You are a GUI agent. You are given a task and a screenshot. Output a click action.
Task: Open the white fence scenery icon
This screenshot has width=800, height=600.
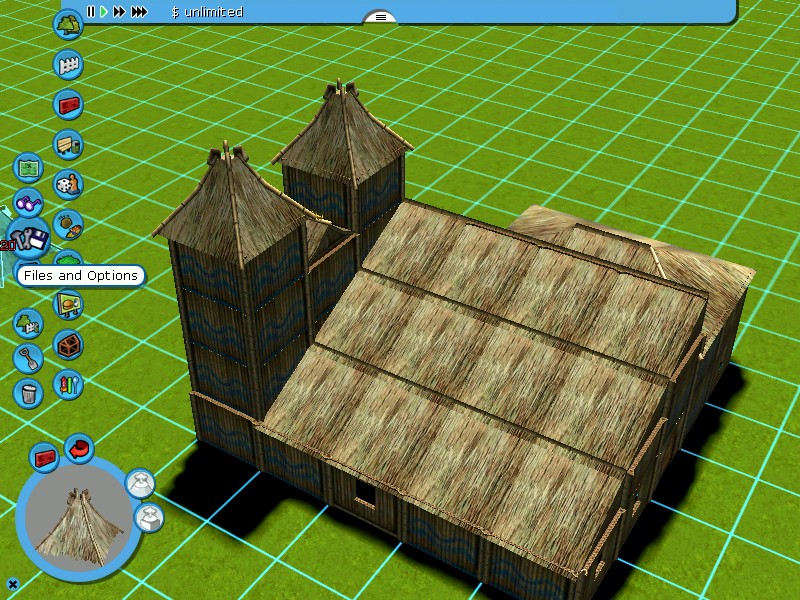point(68,65)
